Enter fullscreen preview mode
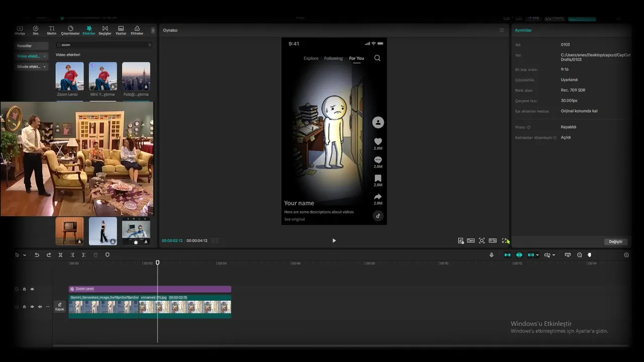Screen dimensions: 644x362 click(x=505, y=241)
